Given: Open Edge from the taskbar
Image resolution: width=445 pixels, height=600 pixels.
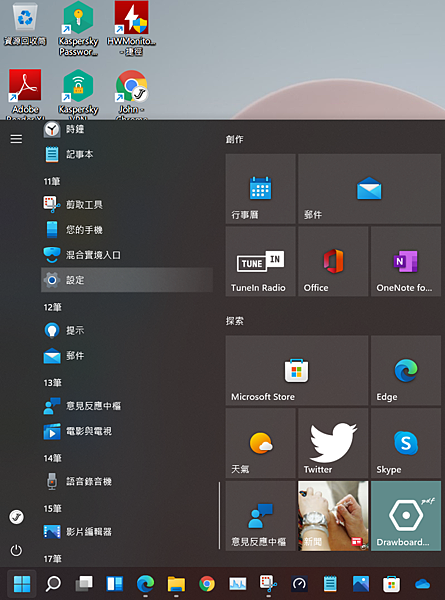Looking at the screenshot, I should pyautogui.click(x=145, y=584).
